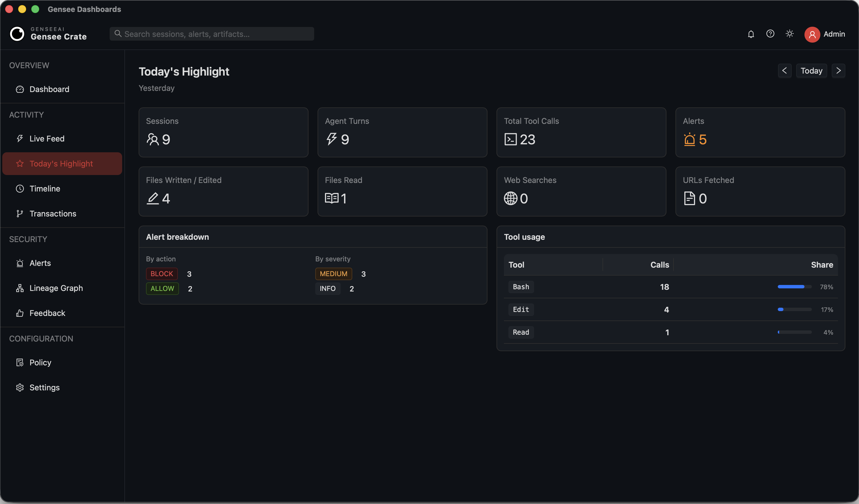Screen dimensions: 859x504
Task: Click the Settings gear icon
Action: click(x=20, y=388)
